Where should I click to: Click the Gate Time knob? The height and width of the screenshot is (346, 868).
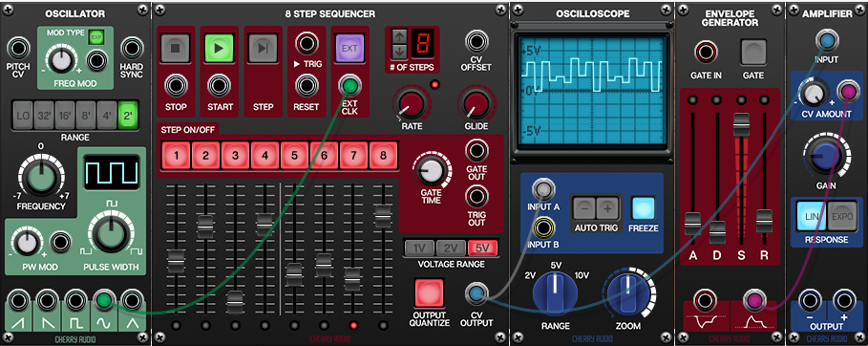pyautogui.click(x=432, y=171)
